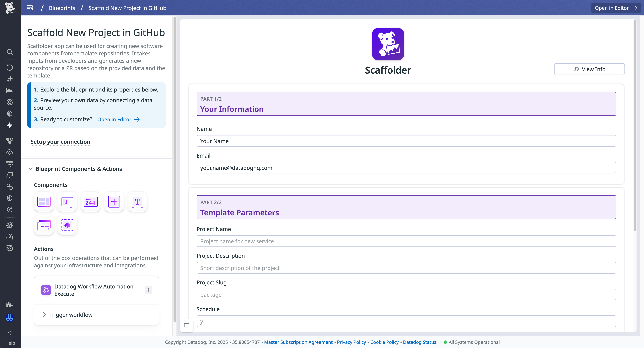644x348 pixels.
Task: Pick the custom club wildcard component icon
Action: tap(67, 225)
